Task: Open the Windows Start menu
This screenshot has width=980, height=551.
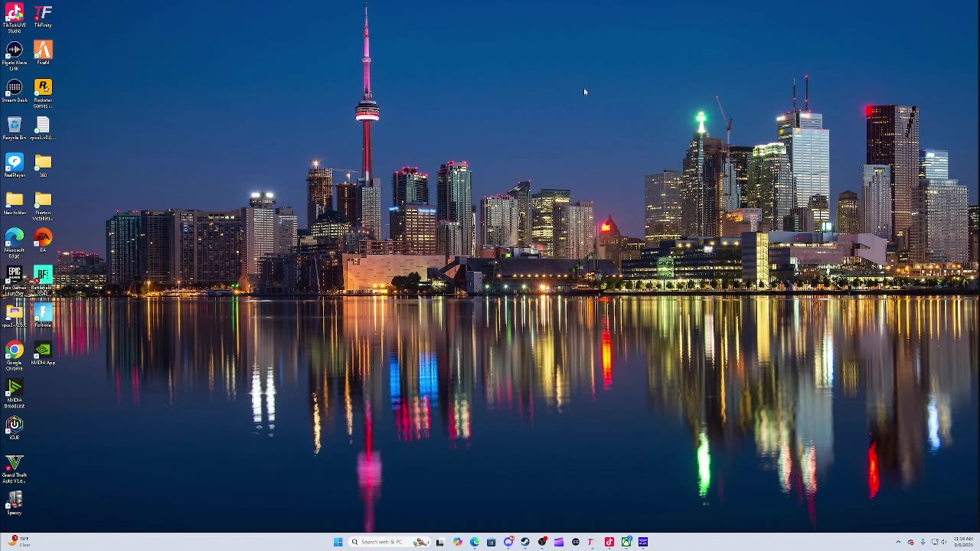Action: pyautogui.click(x=338, y=542)
